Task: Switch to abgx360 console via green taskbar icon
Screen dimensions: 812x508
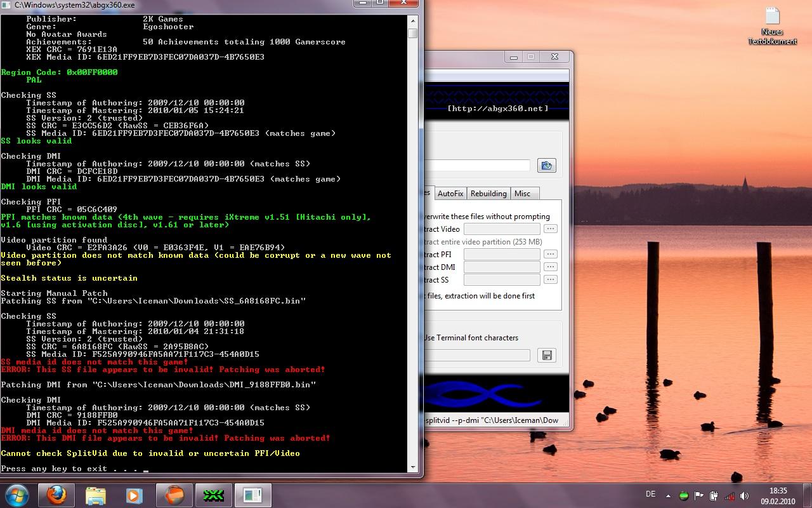Action: (x=213, y=495)
